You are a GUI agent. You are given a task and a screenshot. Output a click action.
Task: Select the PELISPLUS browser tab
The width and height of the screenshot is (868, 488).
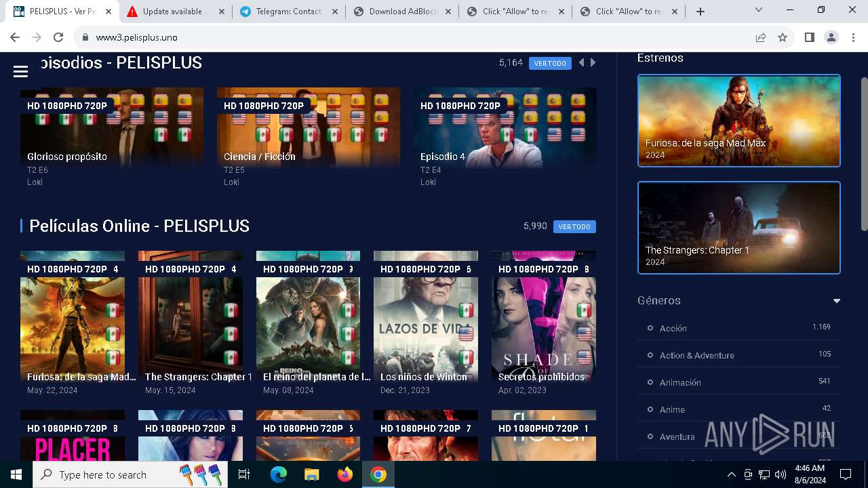coord(61,12)
